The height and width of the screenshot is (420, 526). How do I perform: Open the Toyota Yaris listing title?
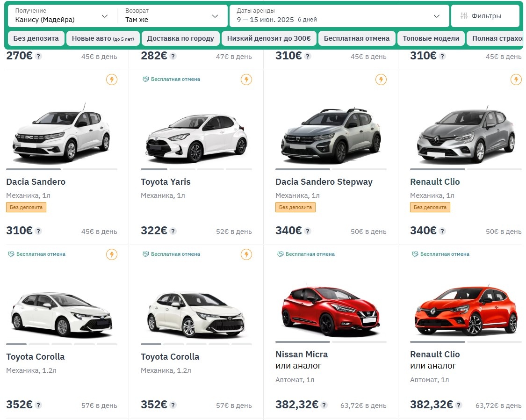pyautogui.click(x=166, y=181)
